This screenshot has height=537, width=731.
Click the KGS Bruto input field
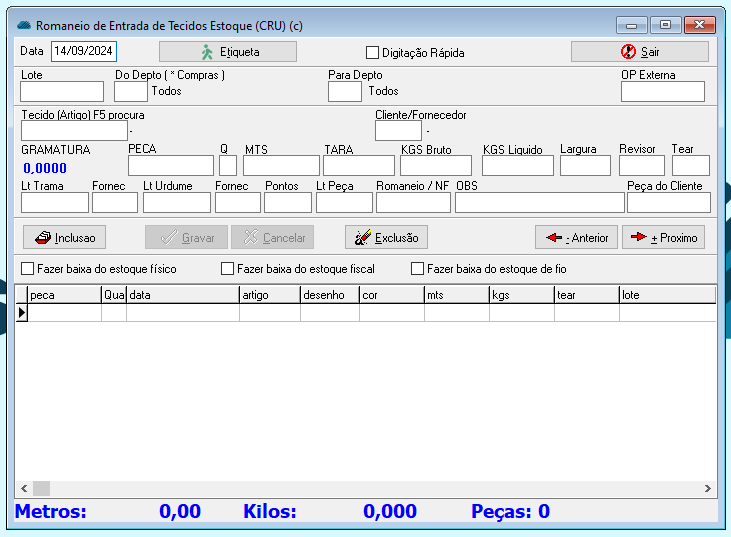[435, 166]
